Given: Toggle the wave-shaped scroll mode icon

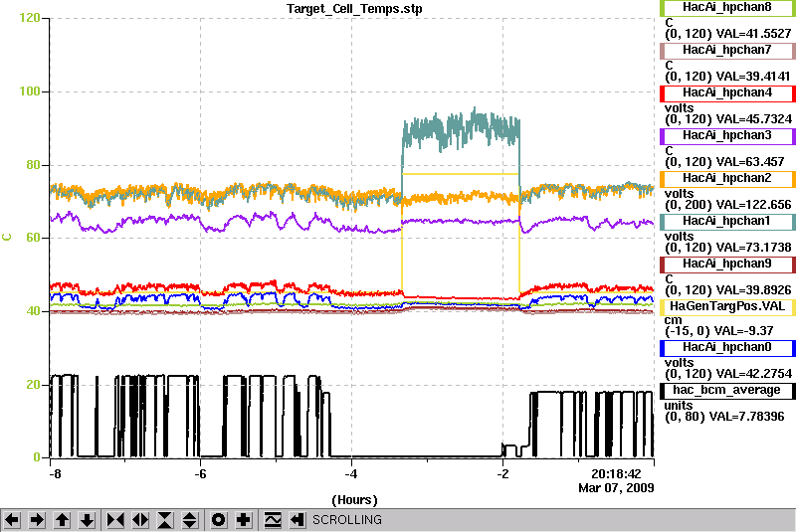Looking at the screenshot, I should (x=273, y=520).
